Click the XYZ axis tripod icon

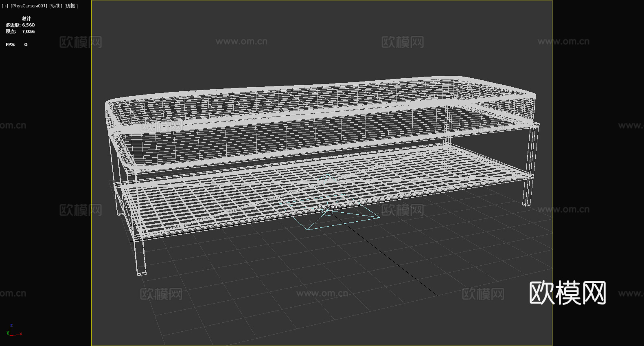(x=14, y=331)
